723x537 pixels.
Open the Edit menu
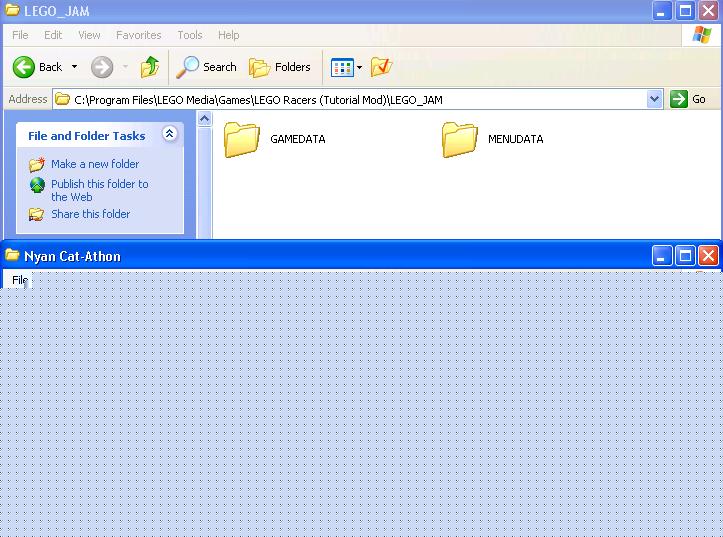(53, 35)
